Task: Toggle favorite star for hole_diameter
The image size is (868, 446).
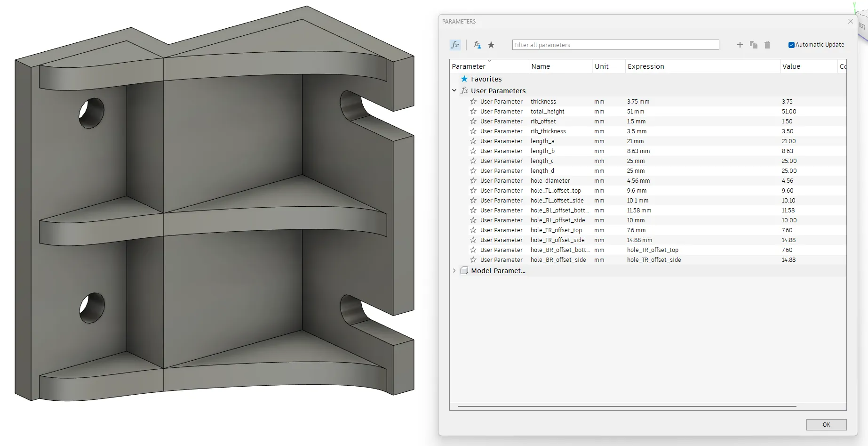Action: tap(473, 180)
